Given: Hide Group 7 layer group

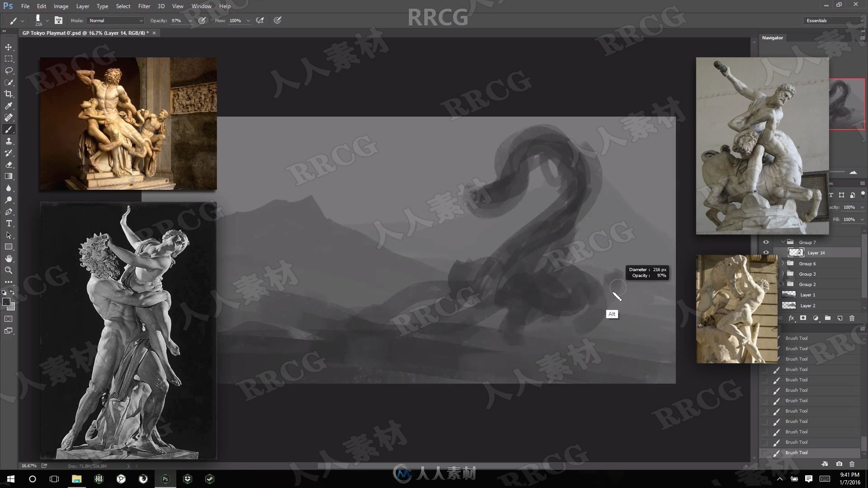Looking at the screenshot, I should coord(765,242).
